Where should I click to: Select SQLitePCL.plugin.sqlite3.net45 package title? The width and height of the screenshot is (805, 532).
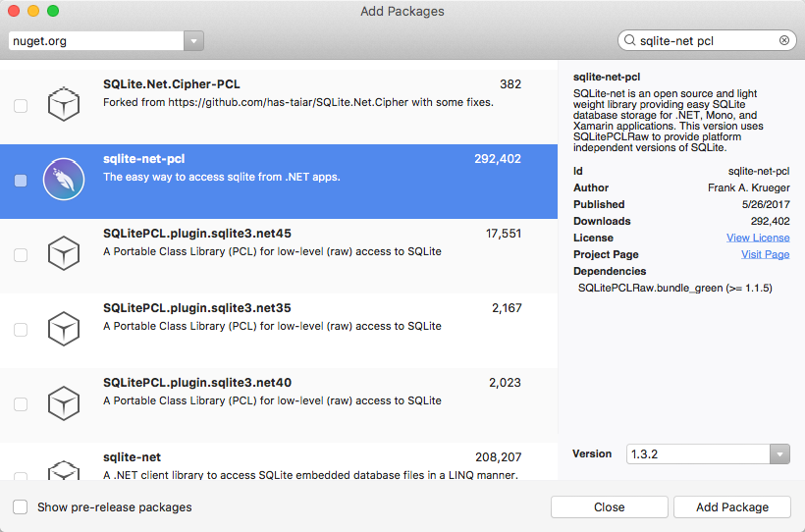point(197,234)
